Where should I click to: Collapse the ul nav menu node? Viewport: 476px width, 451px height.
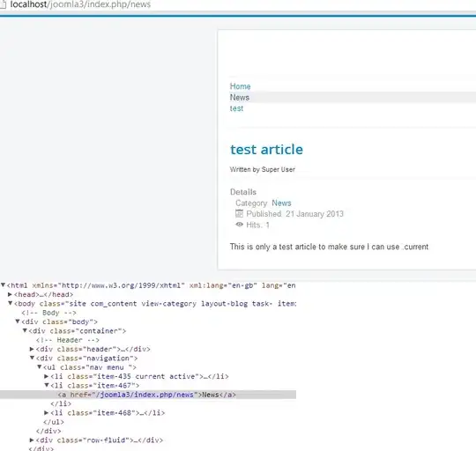pyautogui.click(x=40, y=366)
